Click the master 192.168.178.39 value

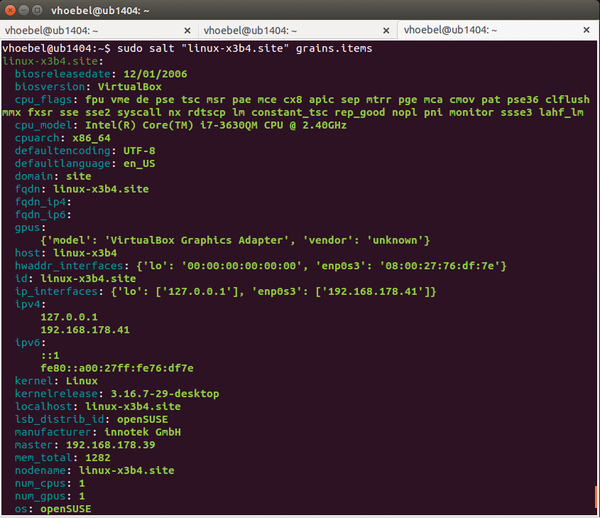[111, 445]
